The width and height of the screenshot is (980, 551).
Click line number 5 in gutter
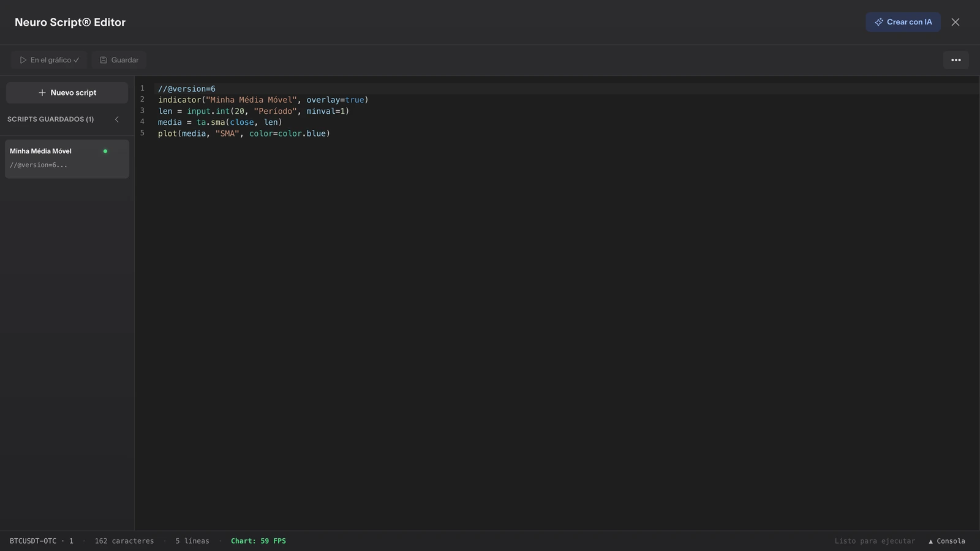(x=142, y=133)
